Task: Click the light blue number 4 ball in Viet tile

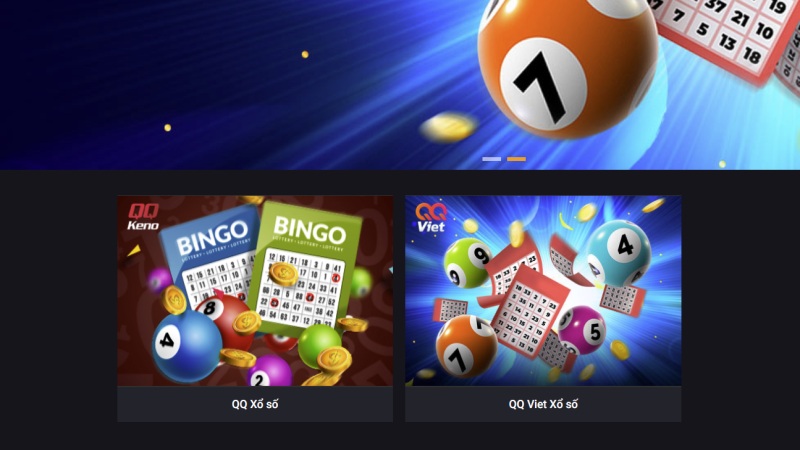Action: pyautogui.click(x=618, y=253)
